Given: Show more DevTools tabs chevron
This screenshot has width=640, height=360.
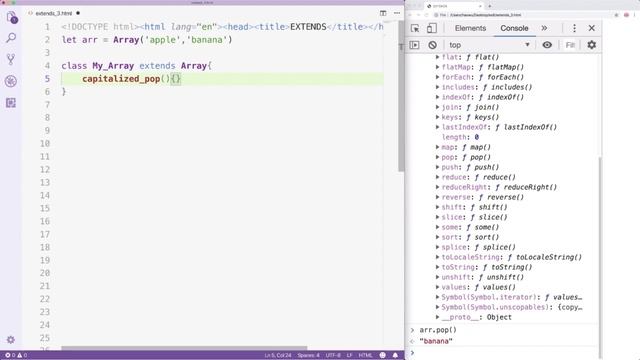Looking at the screenshot, I should tap(544, 28).
